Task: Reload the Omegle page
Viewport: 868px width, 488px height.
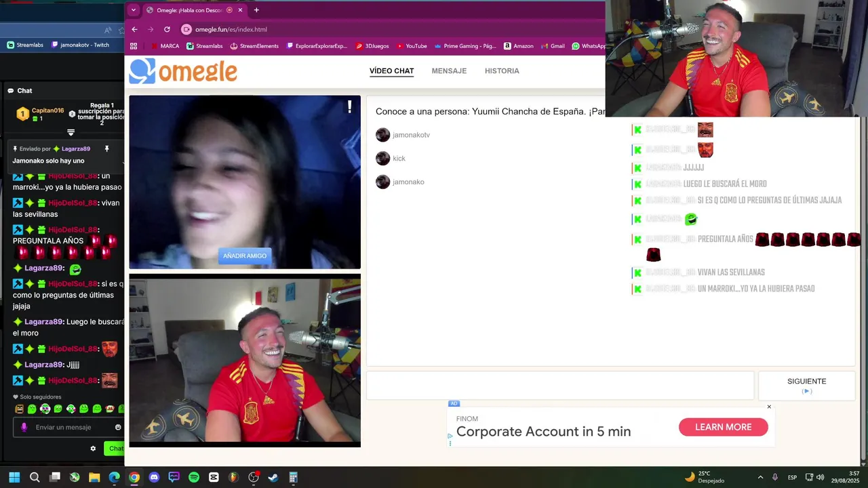Action: 167,29
